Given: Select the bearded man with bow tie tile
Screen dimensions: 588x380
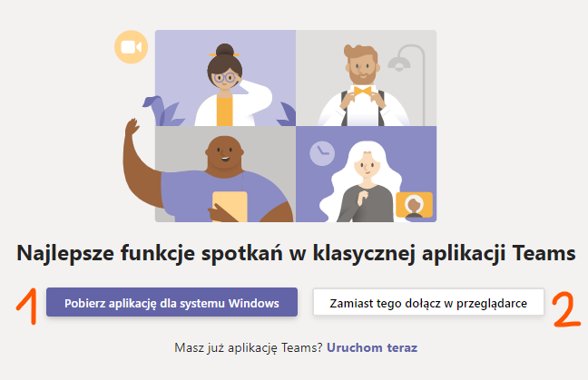Looking at the screenshot, I should (x=366, y=78).
